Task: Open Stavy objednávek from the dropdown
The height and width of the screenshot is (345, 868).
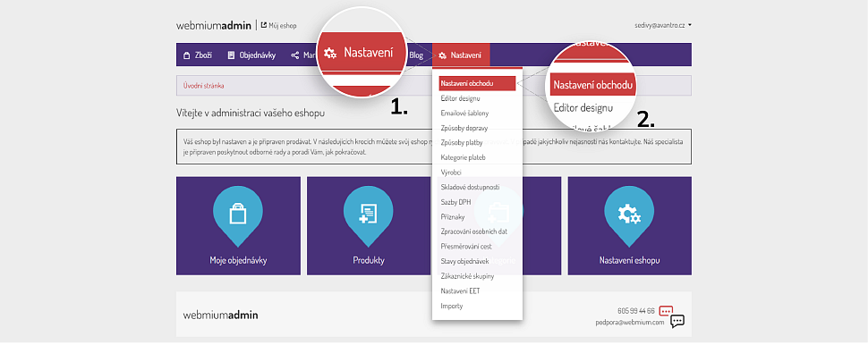Action: point(464,262)
